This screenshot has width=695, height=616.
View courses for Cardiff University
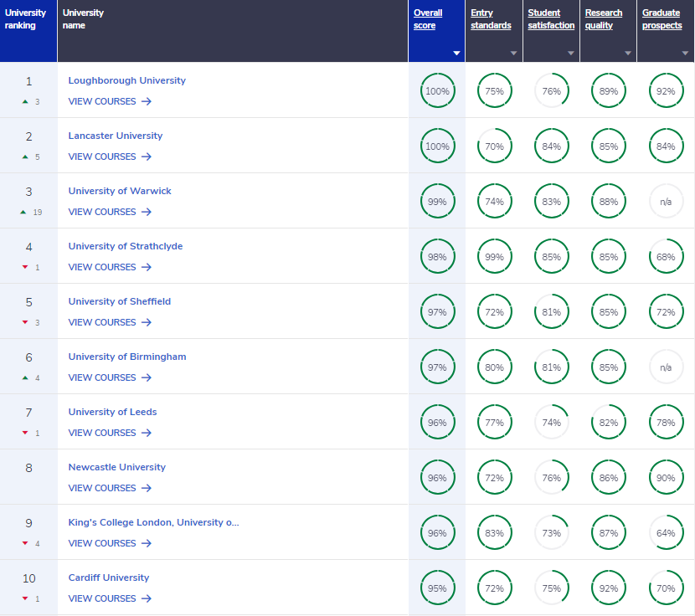(110, 598)
